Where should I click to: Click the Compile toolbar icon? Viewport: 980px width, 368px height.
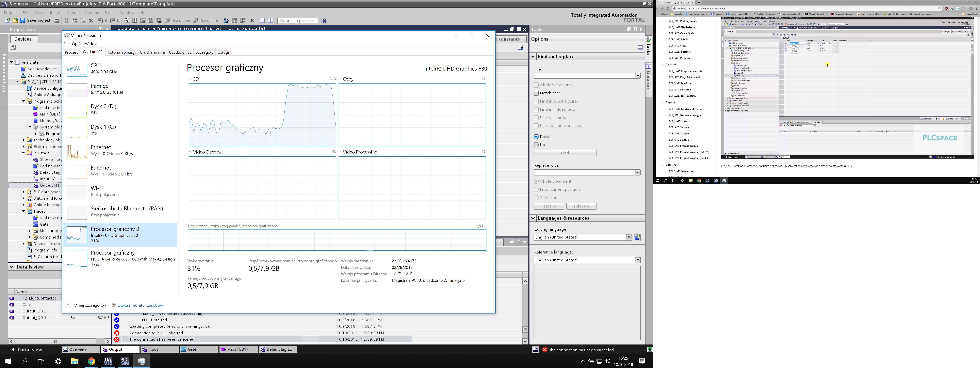tap(126, 21)
